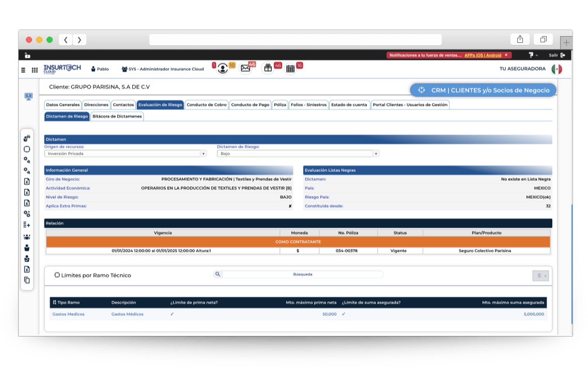Switch to the Datos Generales tab
Viewport: 588px width, 369px height.
[63, 105]
